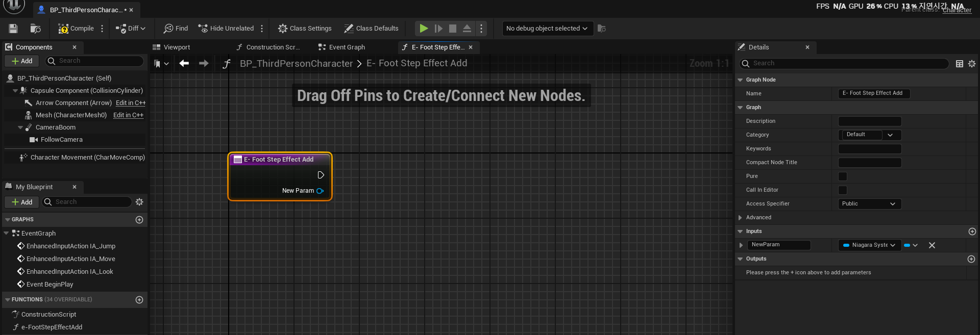Add a new output parameter
980x335 pixels.
[971, 259]
